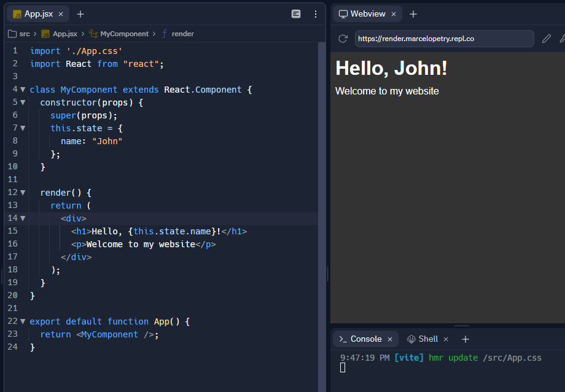Screen dimensions: 565x392
Task: Click the Shell tab's shell icon
Action: 411,339
